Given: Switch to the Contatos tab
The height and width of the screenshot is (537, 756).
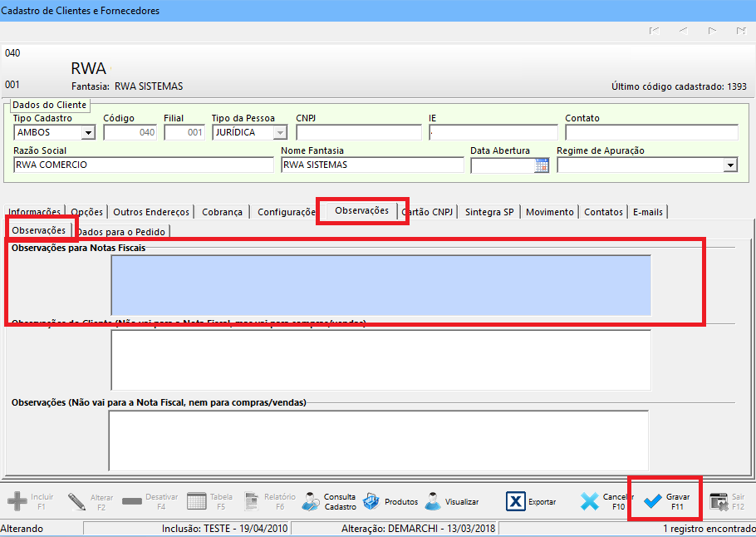Looking at the screenshot, I should point(604,212).
